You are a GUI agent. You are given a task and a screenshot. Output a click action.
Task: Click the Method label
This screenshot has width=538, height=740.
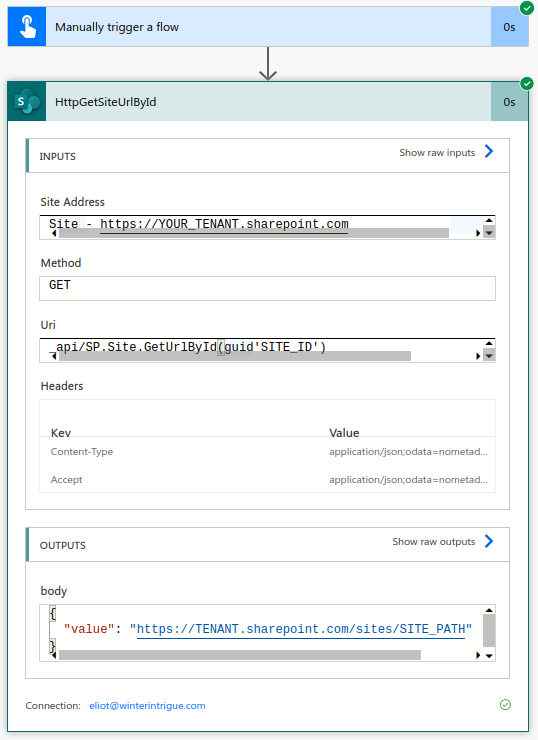pyautogui.click(x=61, y=263)
